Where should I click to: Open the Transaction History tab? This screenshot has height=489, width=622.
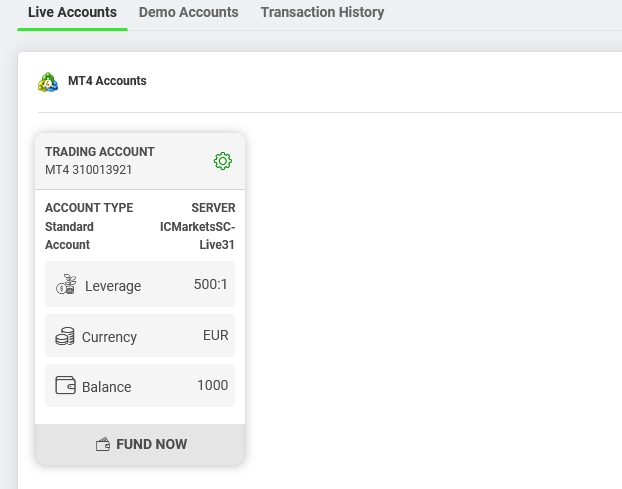[322, 12]
